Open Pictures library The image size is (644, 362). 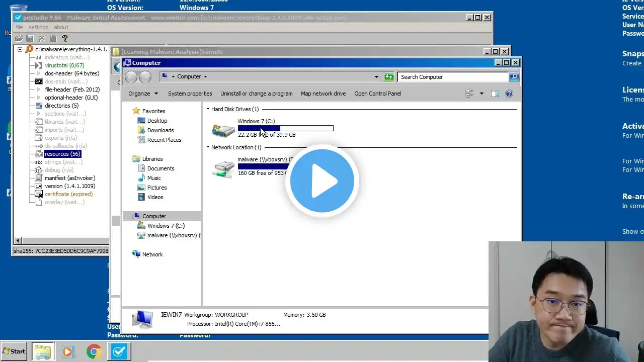point(157,188)
